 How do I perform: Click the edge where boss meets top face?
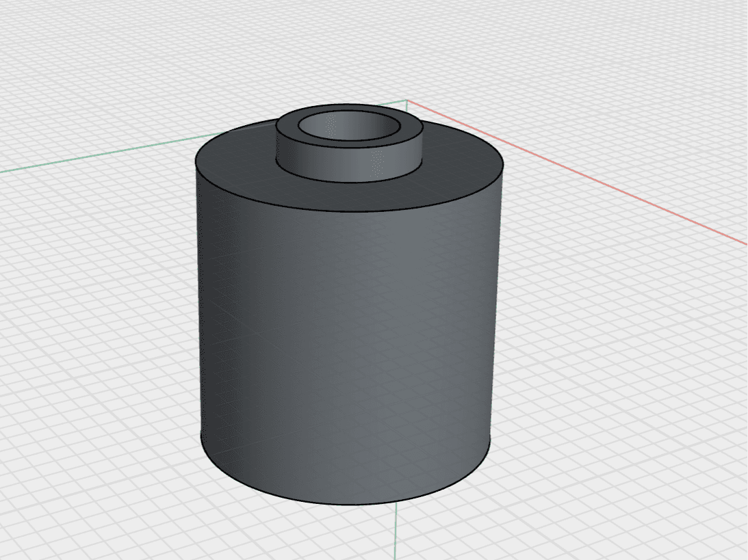pyautogui.click(x=349, y=182)
